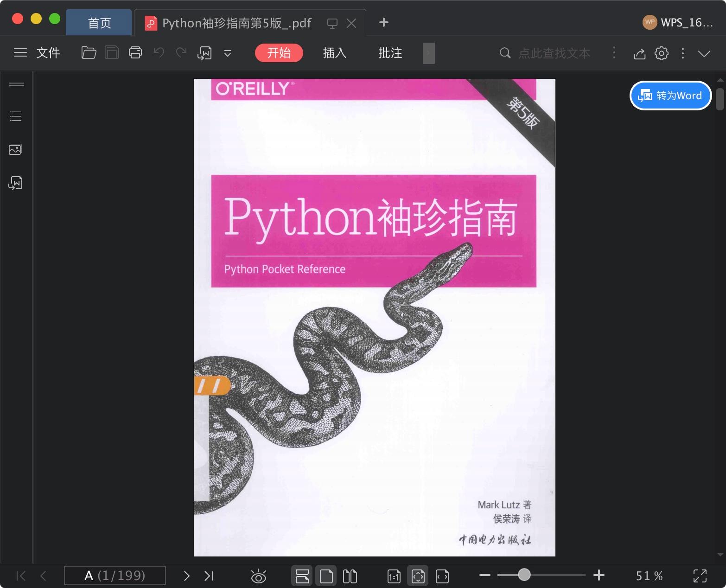Click the undo arrow

[x=159, y=53]
